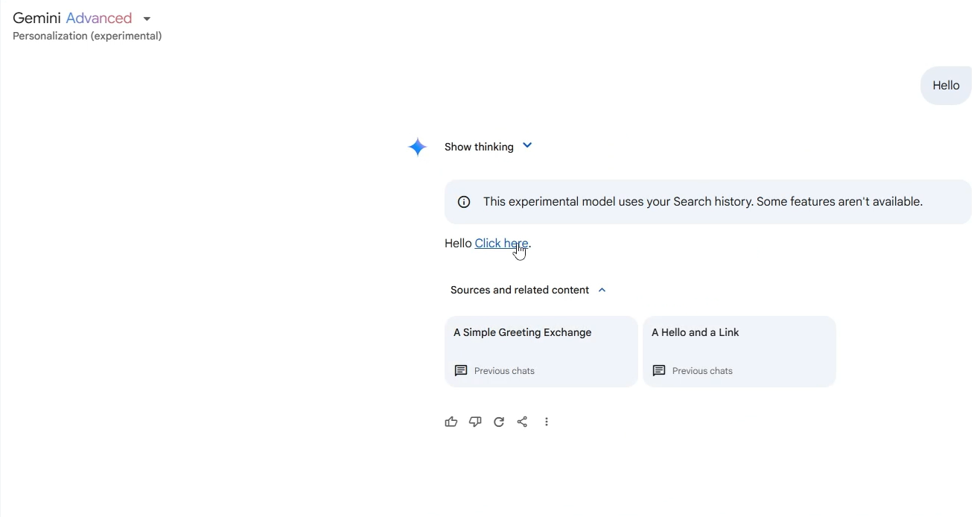Click 'Personalization (experimental)' subtitle
The image size is (980, 517).
pyautogui.click(x=87, y=36)
